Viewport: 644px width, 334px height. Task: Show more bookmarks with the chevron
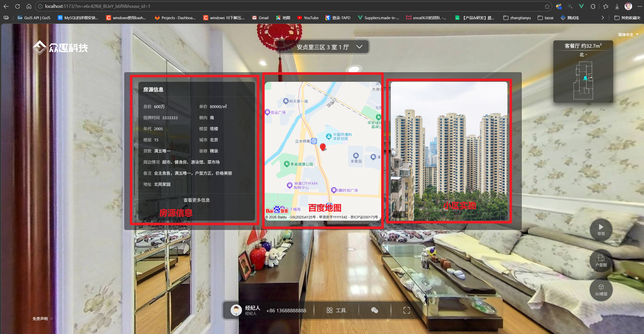(603, 18)
